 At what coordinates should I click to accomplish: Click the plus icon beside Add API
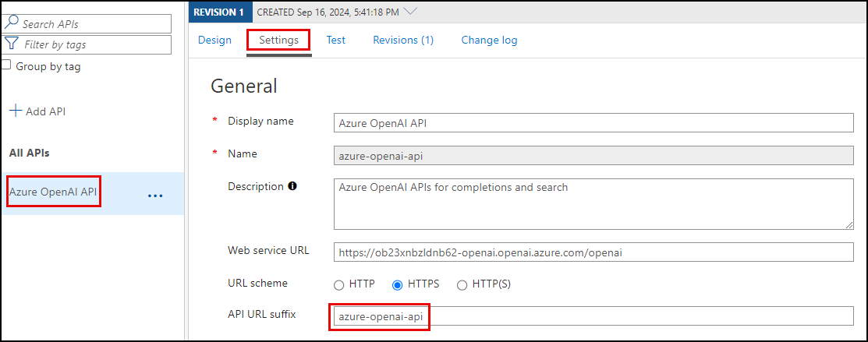pos(16,111)
